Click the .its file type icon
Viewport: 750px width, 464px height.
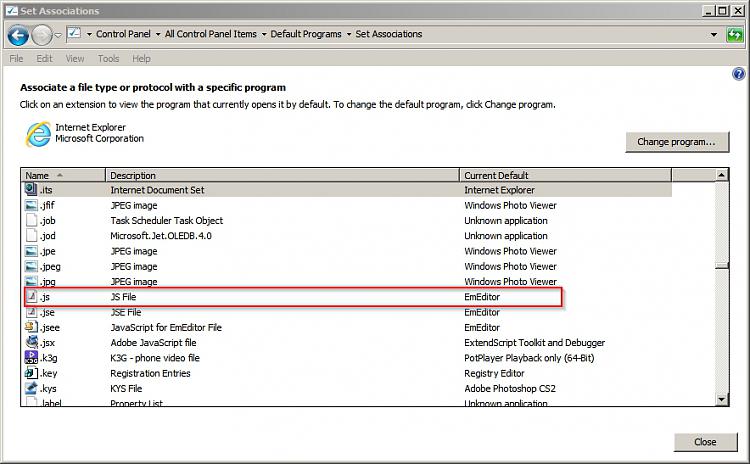(31, 189)
